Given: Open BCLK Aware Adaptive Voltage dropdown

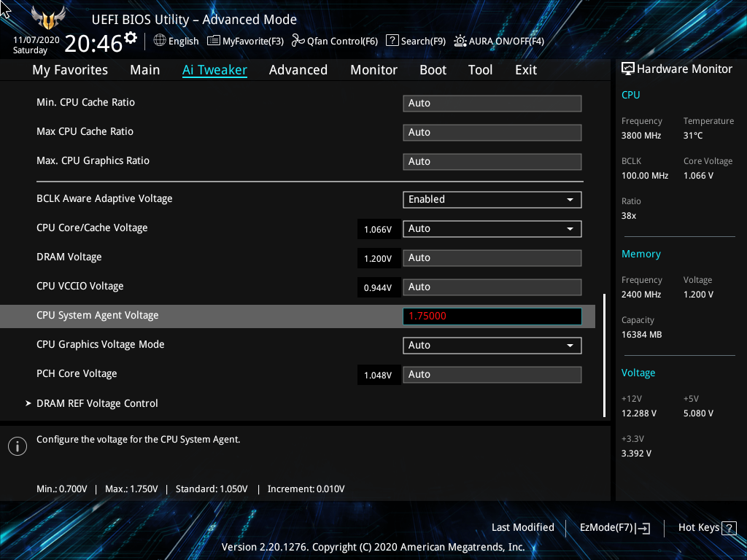Looking at the screenshot, I should click(492, 200).
